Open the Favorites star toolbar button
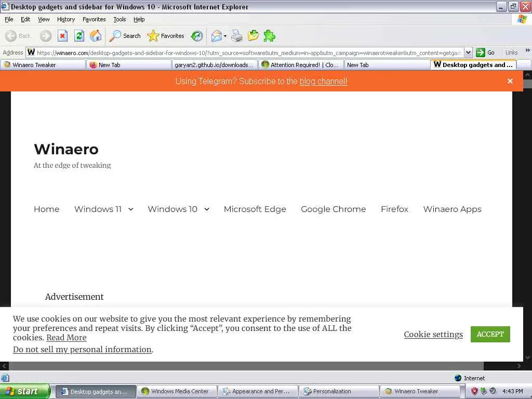This screenshot has width=532, height=399. (166, 36)
